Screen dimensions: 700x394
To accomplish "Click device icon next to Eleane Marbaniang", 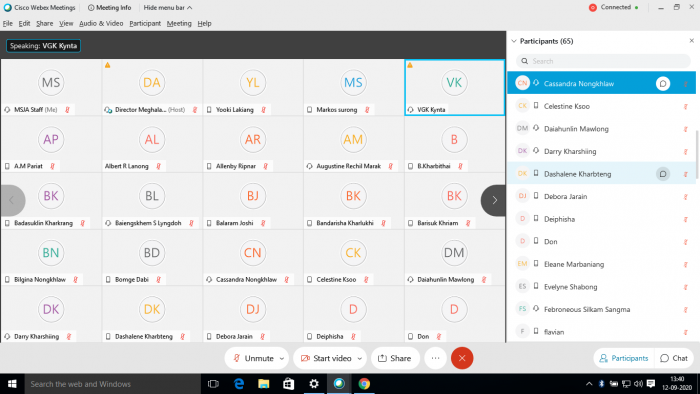I will [x=536, y=264].
